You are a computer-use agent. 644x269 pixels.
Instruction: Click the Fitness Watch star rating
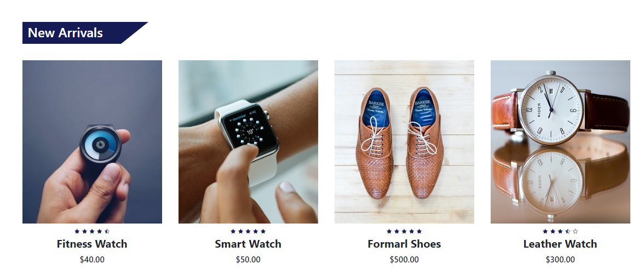(92, 231)
